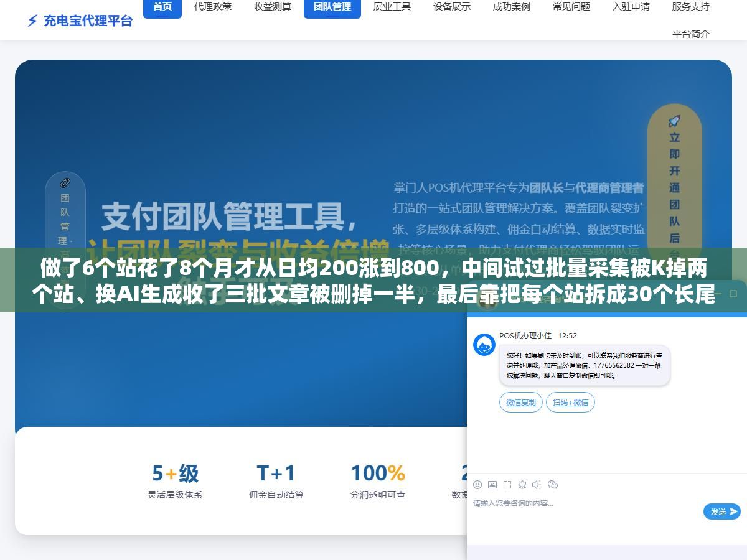
Task: Go to 收益测算 page
Action: 273,7
